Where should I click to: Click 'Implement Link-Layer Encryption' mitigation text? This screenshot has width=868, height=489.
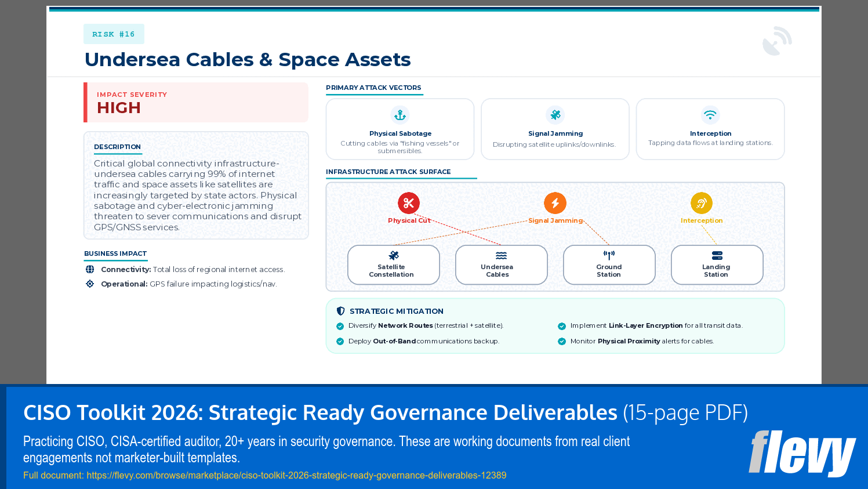coord(656,325)
